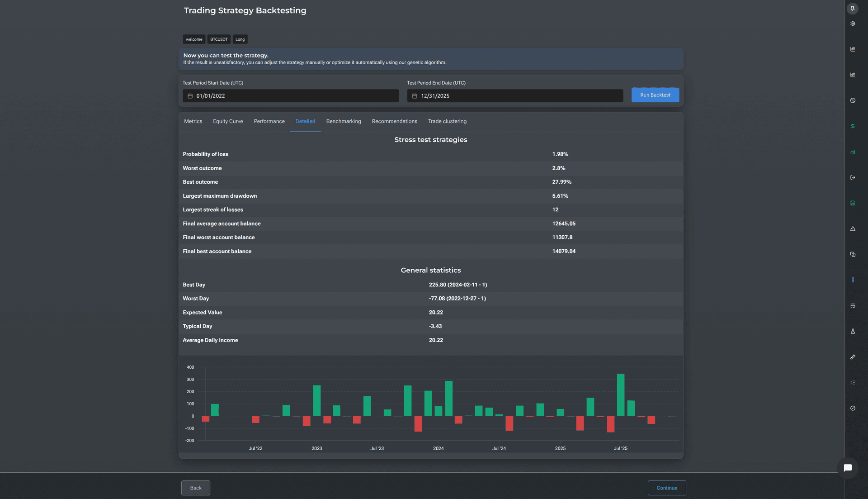The image size is (868, 499).
Task: Click the Back button
Action: pyautogui.click(x=196, y=488)
